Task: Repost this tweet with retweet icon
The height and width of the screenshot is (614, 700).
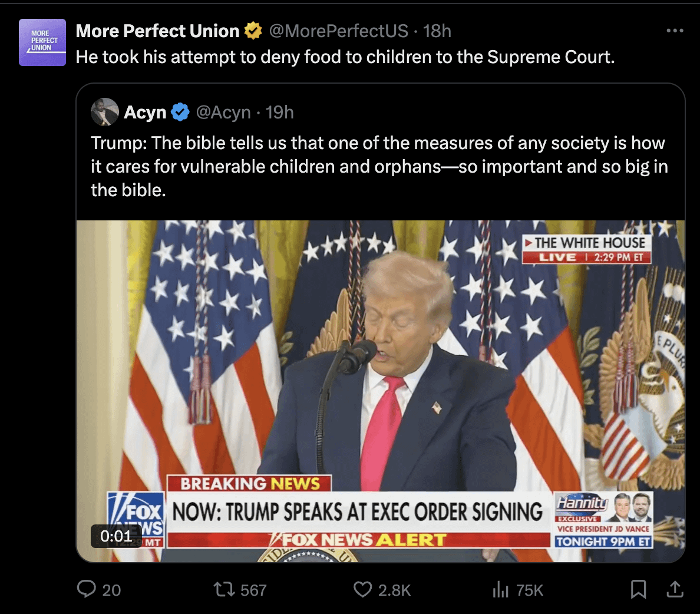Action: pos(223,589)
